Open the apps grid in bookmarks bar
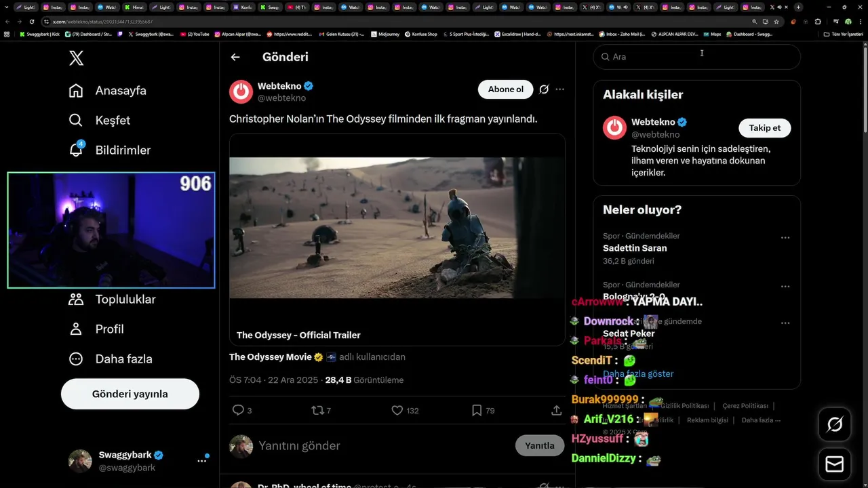The width and height of the screenshot is (868, 488). 7,34
